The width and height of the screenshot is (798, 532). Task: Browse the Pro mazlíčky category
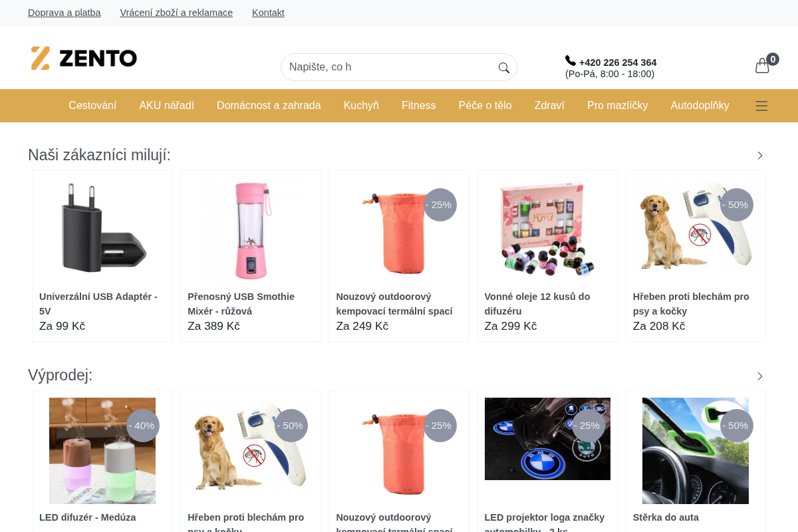coord(617,106)
